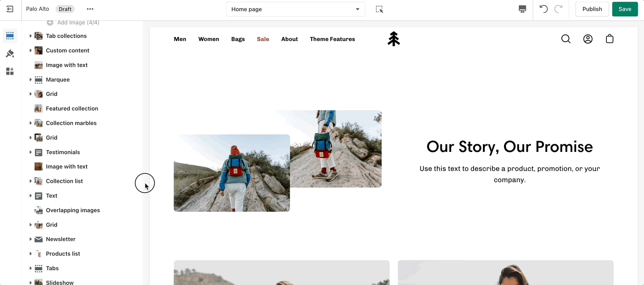The width and height of the screenshot is (644, 285).
Task: Open the three-dot theme actions menu
Action: (90, 9)
